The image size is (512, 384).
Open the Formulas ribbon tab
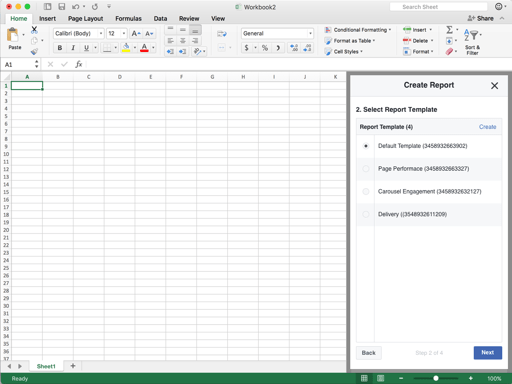coord(128,19)
